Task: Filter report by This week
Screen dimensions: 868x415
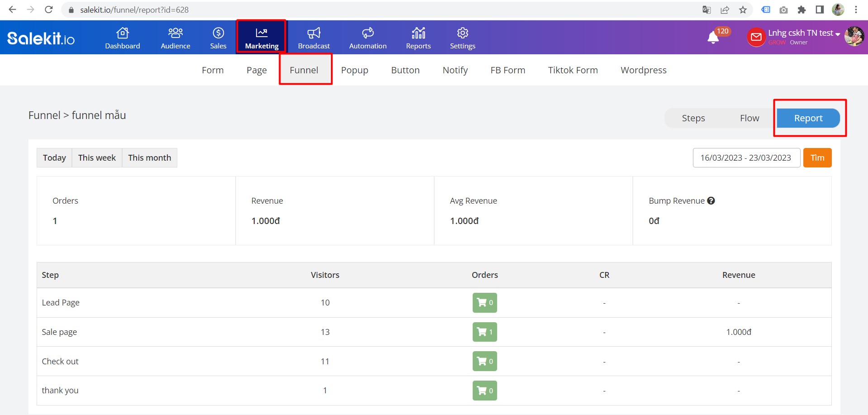Action: [x=97, y=157]
